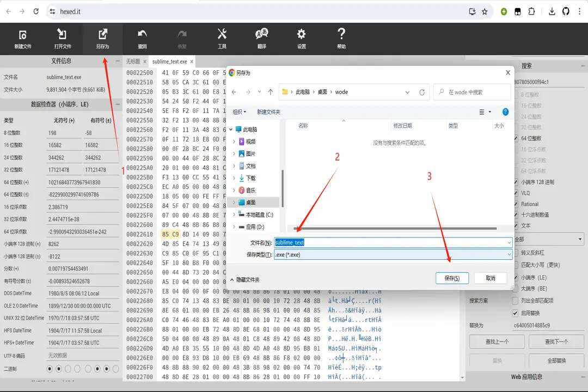Click the 翻译 (Translate) toolbar icon
Viewport: 588px width, 392px height.
click(x=261, y=39)
